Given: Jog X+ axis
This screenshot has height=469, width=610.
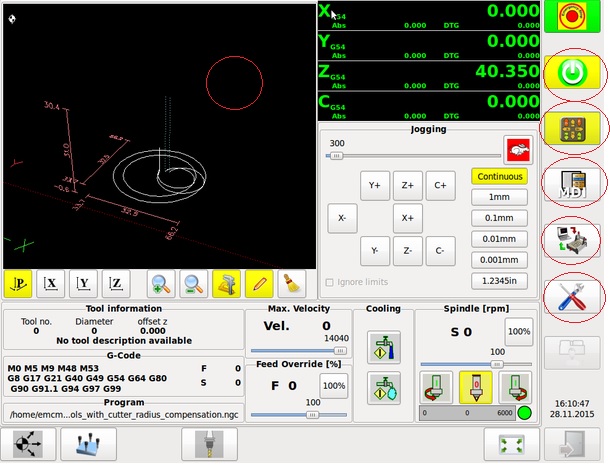Looking at the screenshot, I should [x=407, y=218].
